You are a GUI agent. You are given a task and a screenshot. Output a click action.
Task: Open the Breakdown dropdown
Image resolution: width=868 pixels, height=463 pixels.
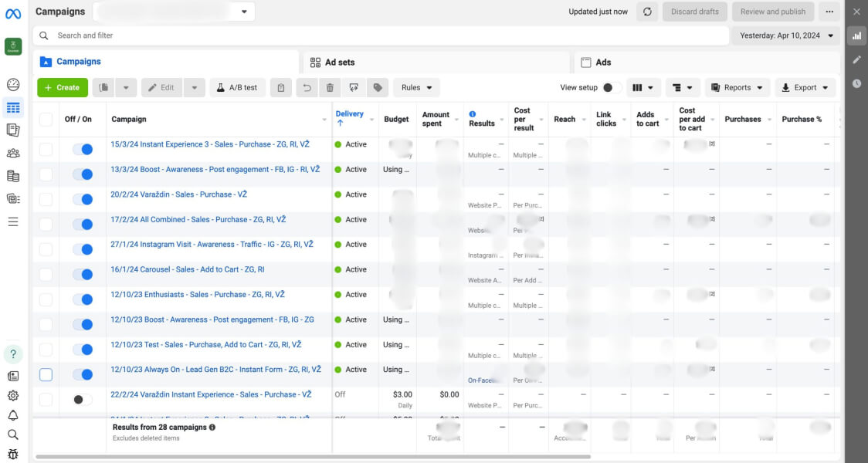click(x=683, y=87)
